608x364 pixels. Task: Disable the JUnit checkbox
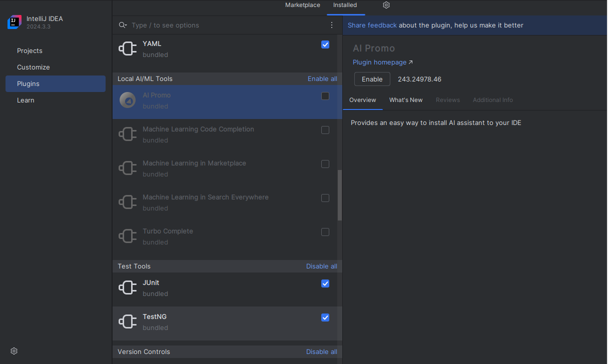pos(325,283)
